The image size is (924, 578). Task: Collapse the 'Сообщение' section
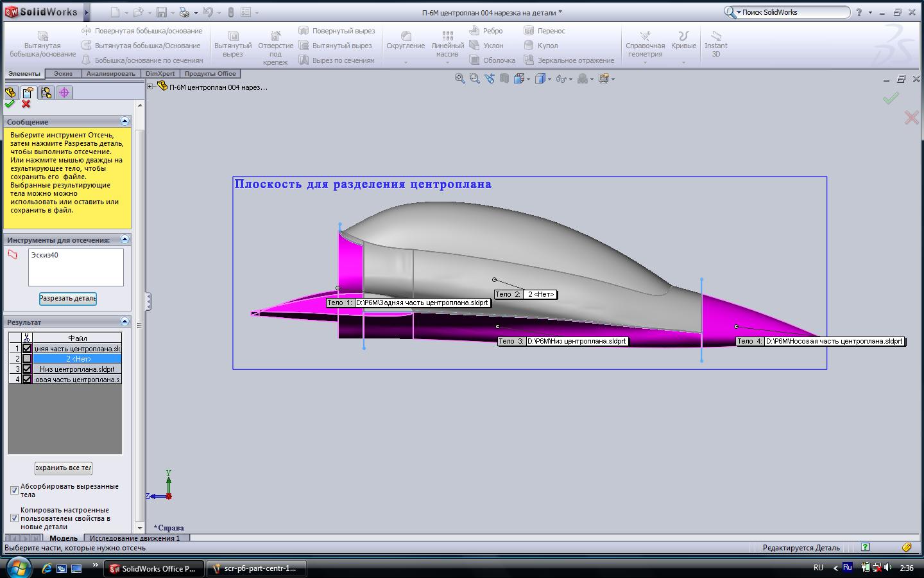124,121
